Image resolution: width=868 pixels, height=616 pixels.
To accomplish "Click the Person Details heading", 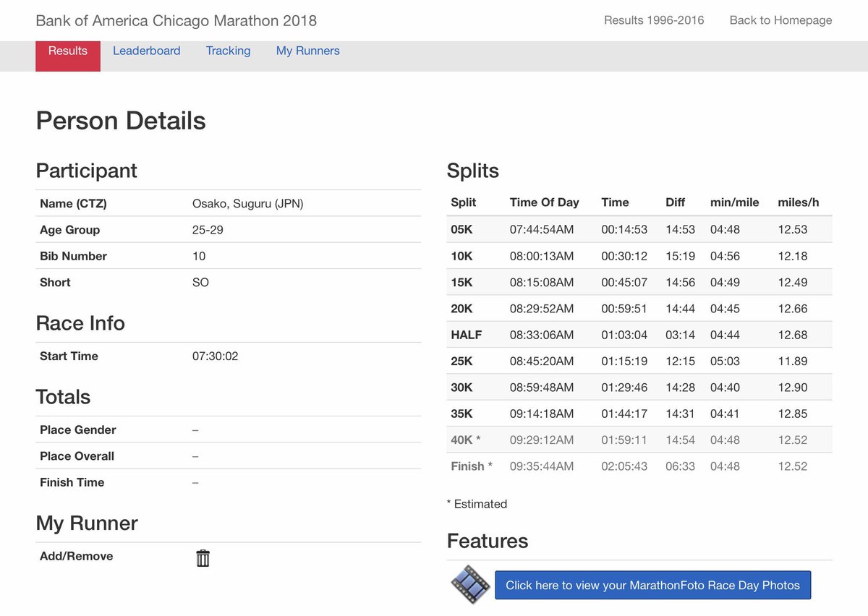I will pyautogui.click(x=121, y=121).
